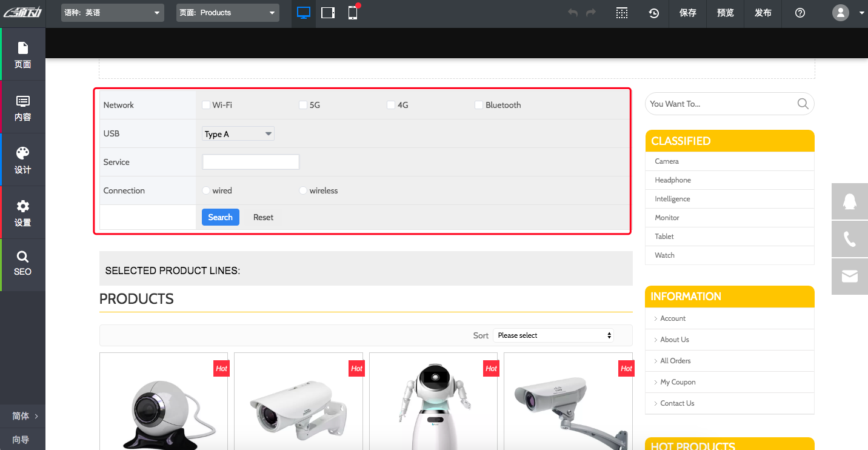The image size is (868, 450).
Task: Click the undo arrow icon
Action: click(572, 13)
